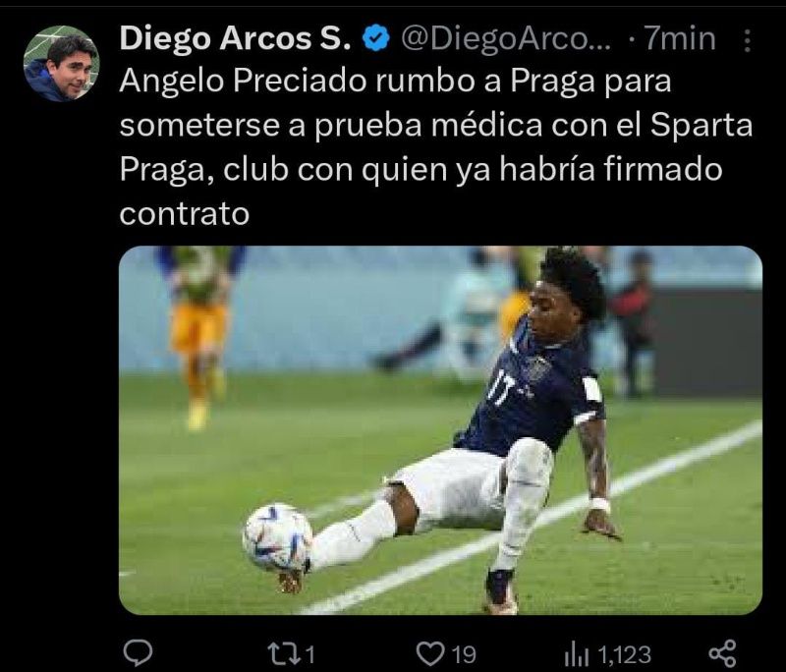Viewport: 786px width, 672px height.
Task: Like the tweet with the heart icon
Action: click(430, 653)
